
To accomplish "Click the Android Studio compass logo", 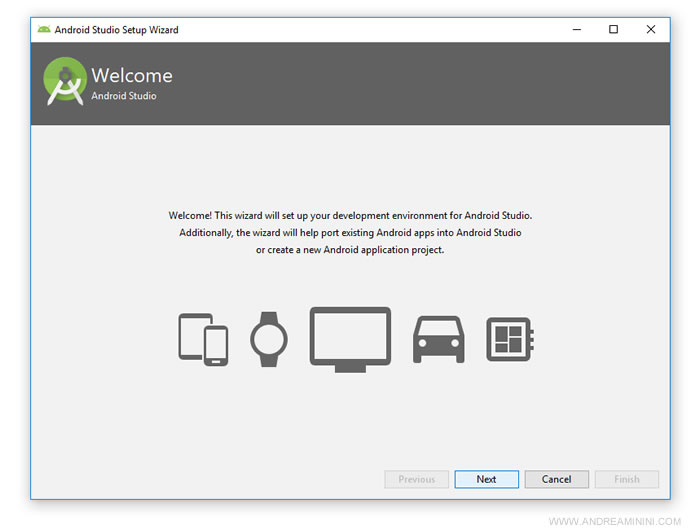I will pyautogui.click(x=65, y=81).
